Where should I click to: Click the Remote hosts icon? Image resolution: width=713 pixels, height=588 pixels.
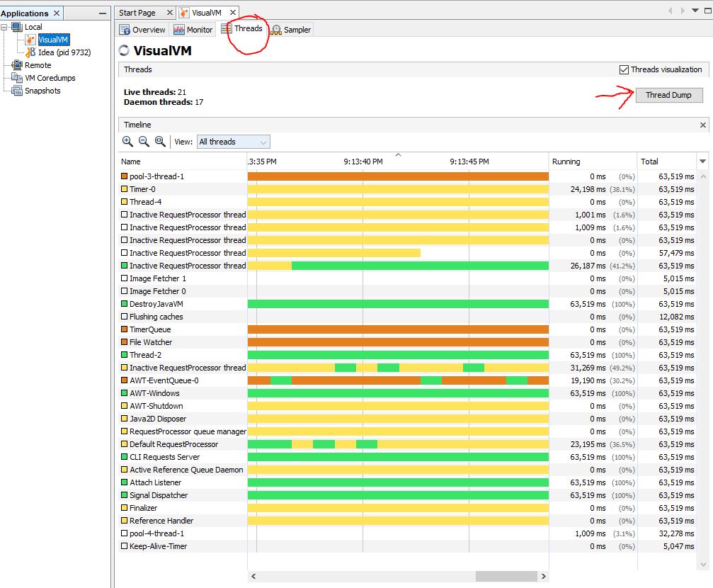(x=17, y=65)
